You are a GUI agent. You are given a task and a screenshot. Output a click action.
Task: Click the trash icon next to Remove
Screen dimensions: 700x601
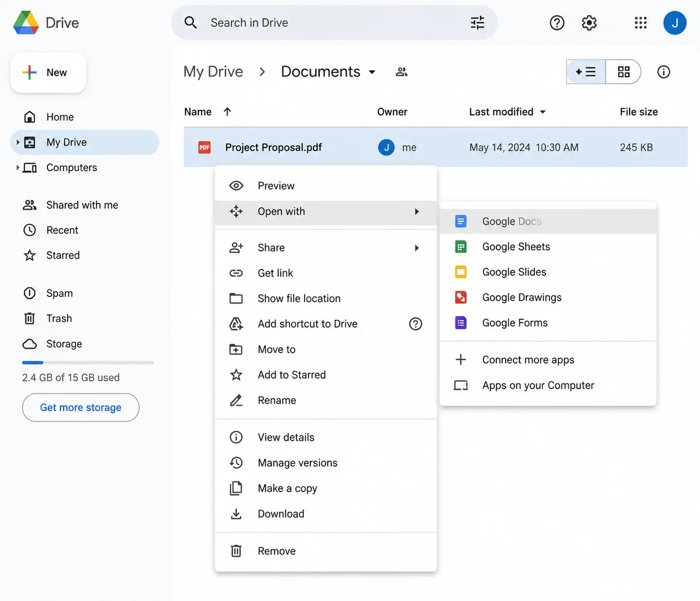coord(236,551)
